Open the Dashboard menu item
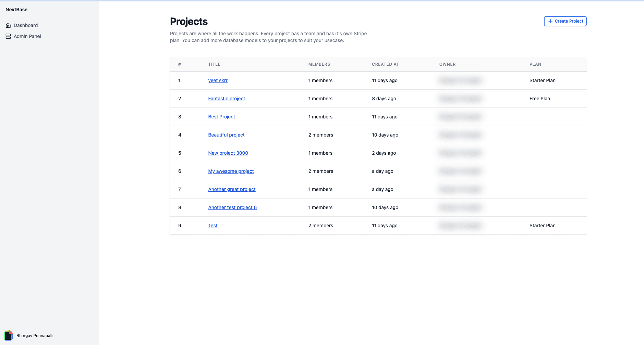This screenshot has width=644, height=345. coord(22,25)
